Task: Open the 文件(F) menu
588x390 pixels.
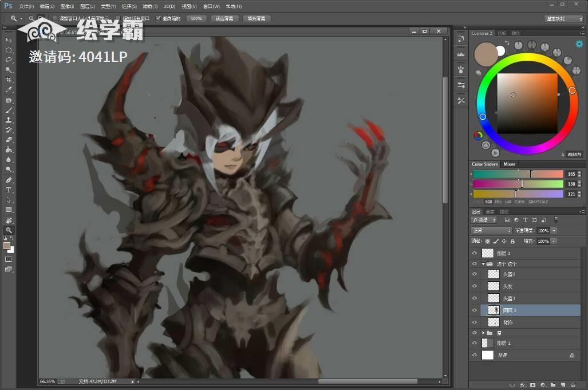Action: tap(26, 6)
